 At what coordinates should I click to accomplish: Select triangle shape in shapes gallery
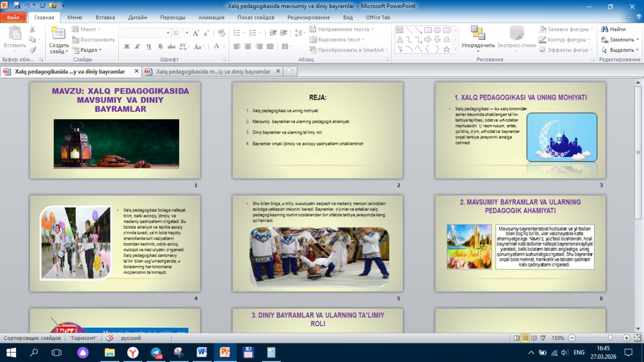pyautogui.click(x=399, y=40)
